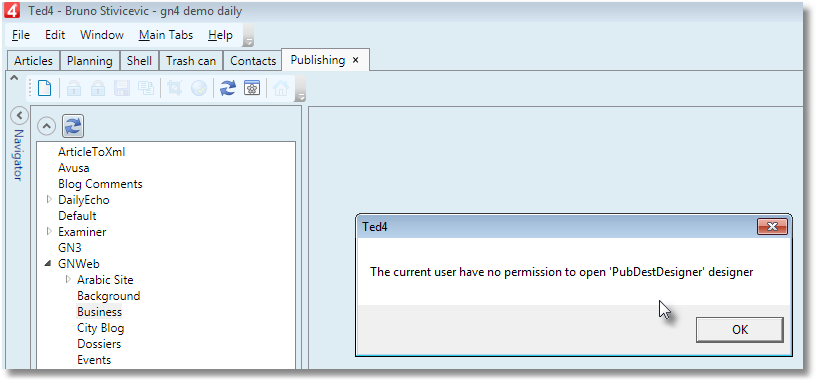Screen dimensions: 817x383
Task: Click the permission error message text
Action: [562, 271]
